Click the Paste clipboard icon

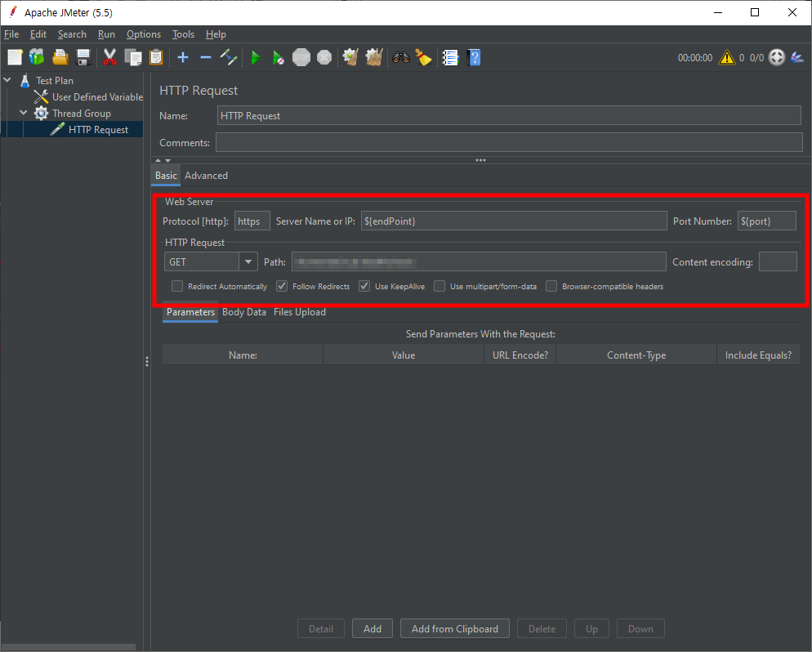[156, 57]
